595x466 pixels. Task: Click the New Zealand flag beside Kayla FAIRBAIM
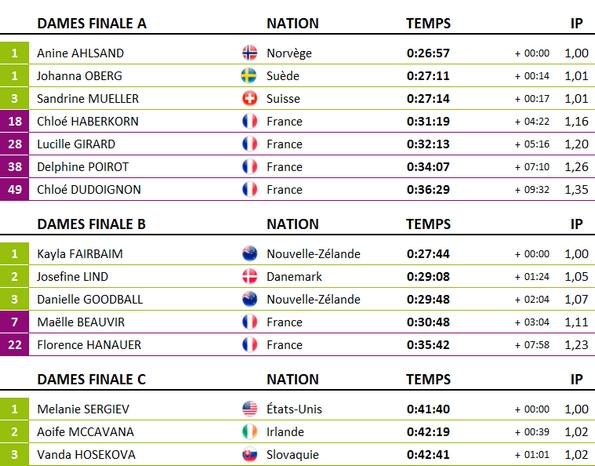click(249, 253)
